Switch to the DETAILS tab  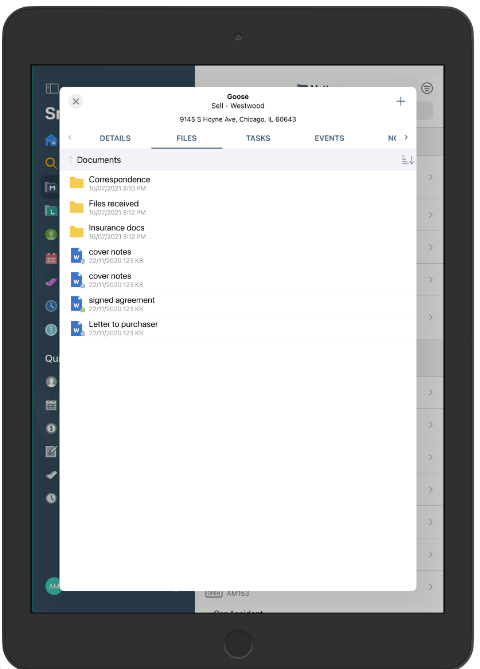tap(115, 138)
